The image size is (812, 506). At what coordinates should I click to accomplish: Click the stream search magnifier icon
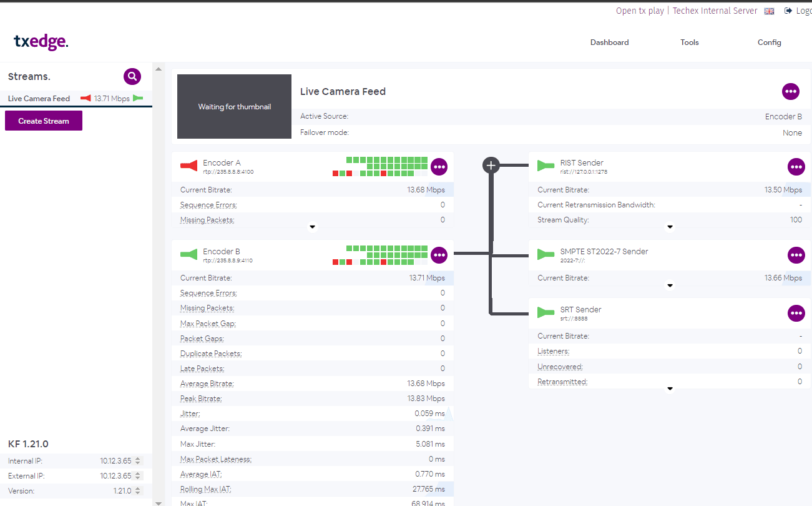(x=132, y=77)
